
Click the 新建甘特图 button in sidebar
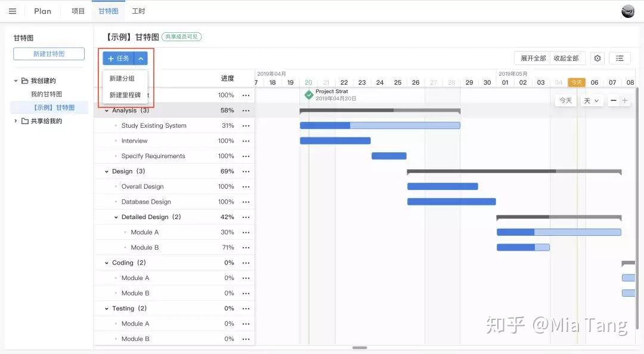pos(49,53)
